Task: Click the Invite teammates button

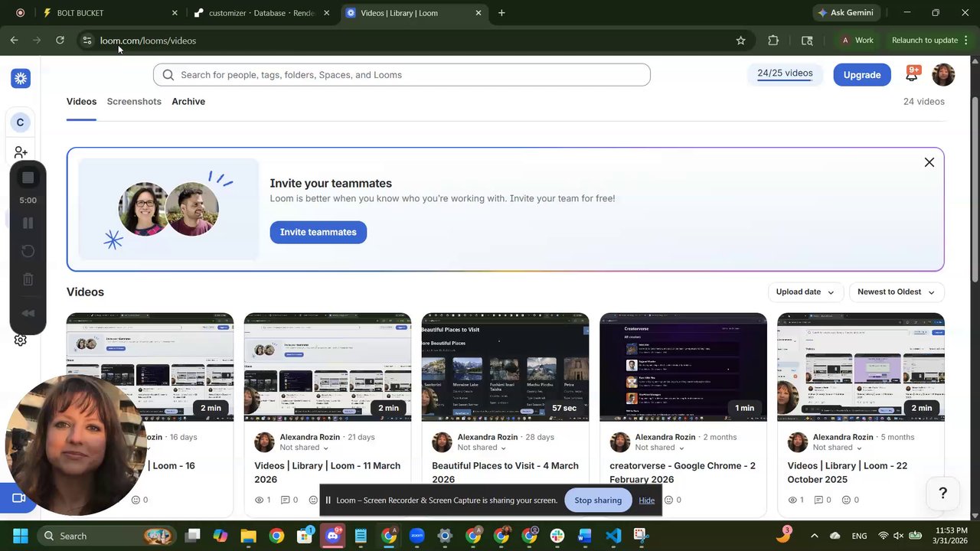Action: point(318,232)
